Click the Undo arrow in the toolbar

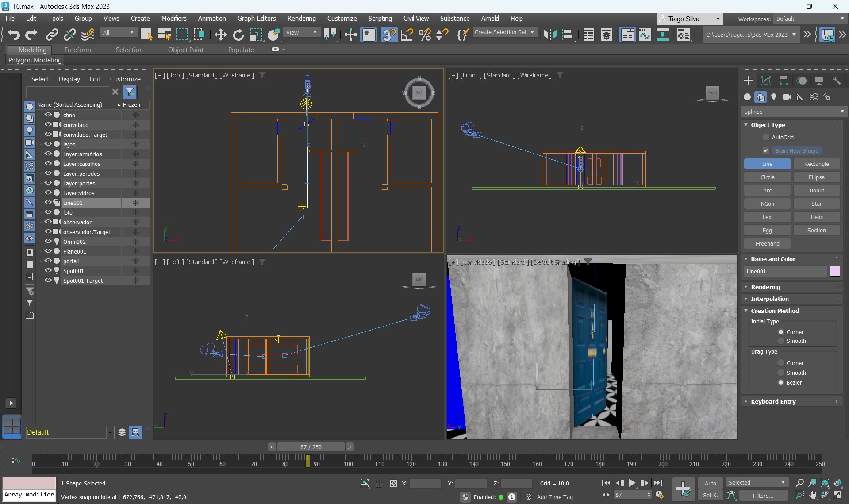pos(13,35)
